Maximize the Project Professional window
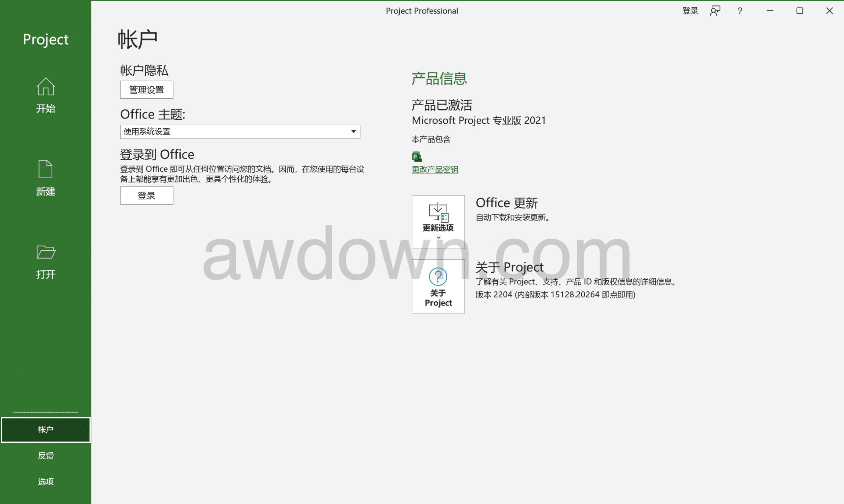Screen dimensions: 844x504 800,11
